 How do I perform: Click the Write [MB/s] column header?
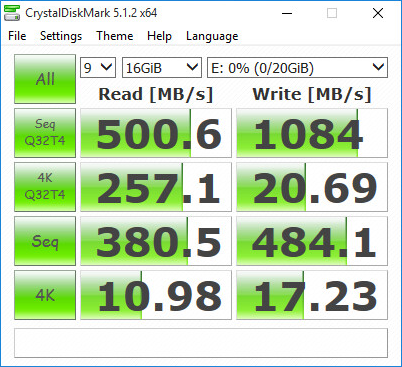point(312,94)
